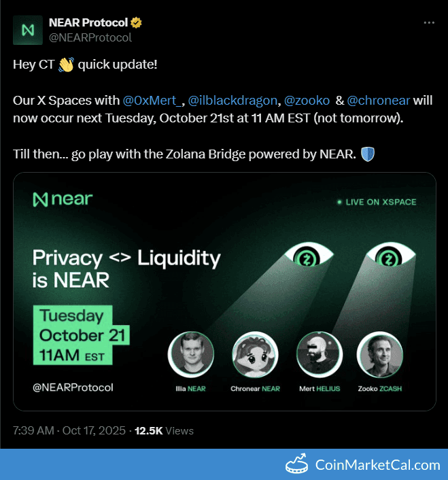Open the @0xMert_ mention
Screen dimensions: 448x480
pos(153,101)
